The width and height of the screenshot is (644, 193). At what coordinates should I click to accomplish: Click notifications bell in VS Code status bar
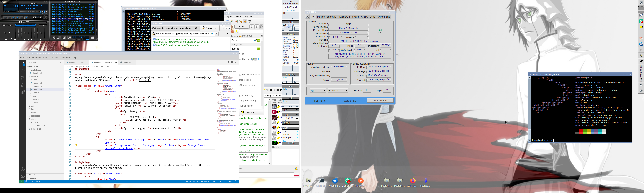(235, 182)
